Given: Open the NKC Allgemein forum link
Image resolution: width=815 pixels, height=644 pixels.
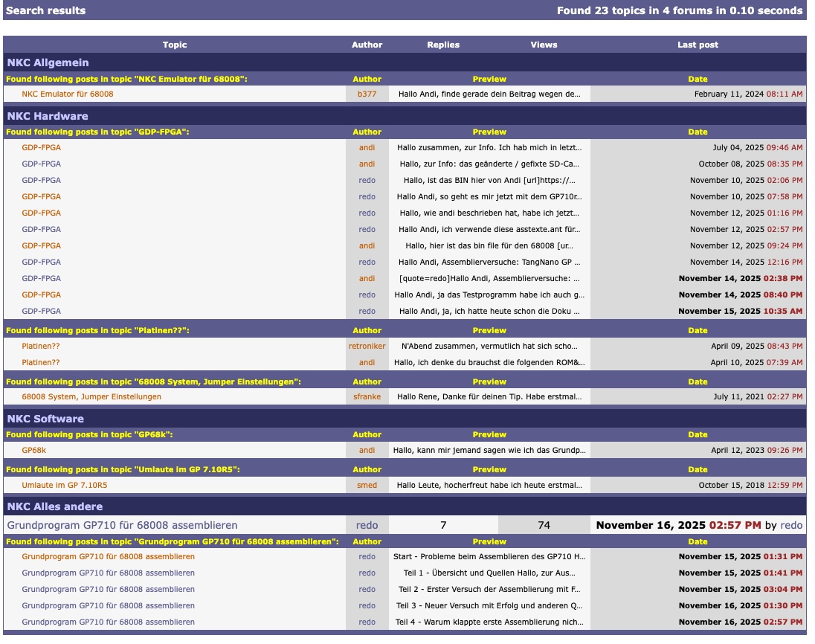Looking at the screenshot, I should (x=48, y=62).
